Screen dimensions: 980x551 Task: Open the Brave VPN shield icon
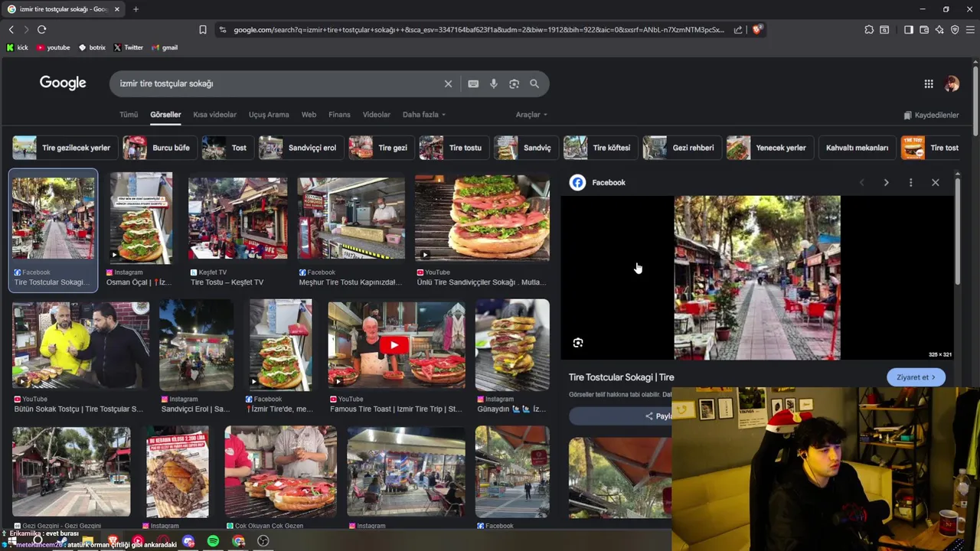pos(955,30)
